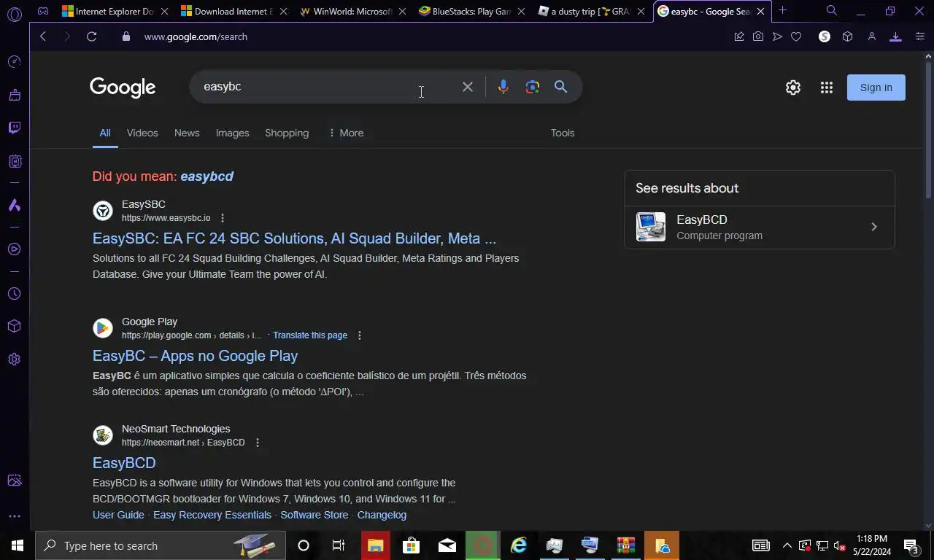Open a new tab with plus button
Image resolution: width=934 pixels, height=560 pixels.
pyautogui.click(x=782, y=10)
